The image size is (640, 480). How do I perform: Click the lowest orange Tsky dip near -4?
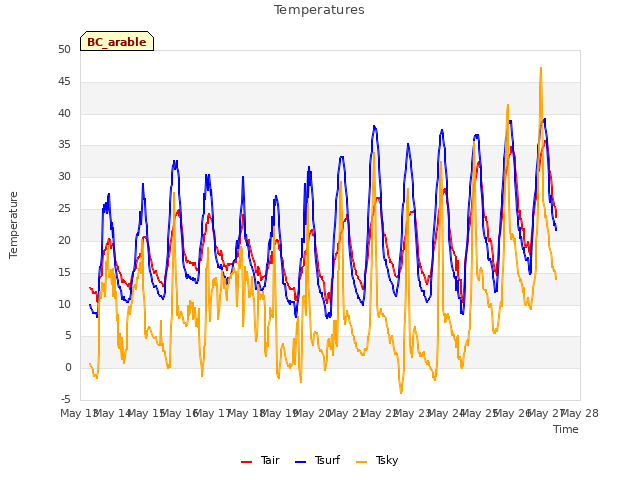[401, 392]
